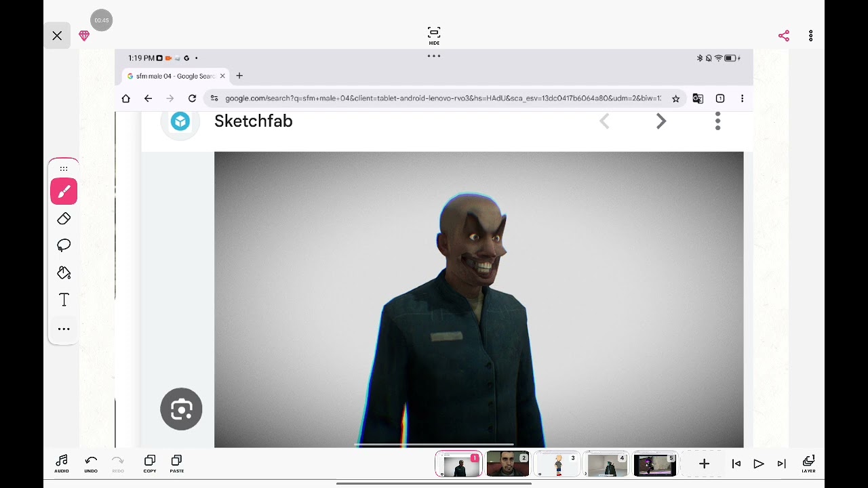Image resolution: width=868 pixels, height=488 pixels.
Task: Select the Brush tool
Action: (64, 192)
